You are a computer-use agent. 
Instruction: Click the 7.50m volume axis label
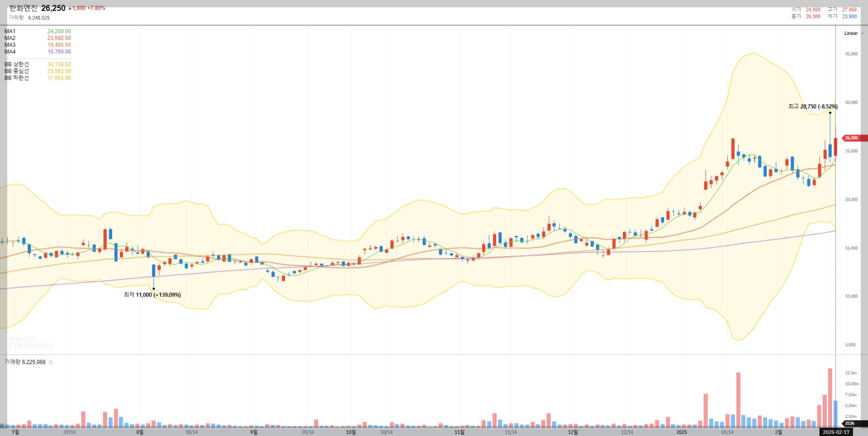point(851,395)
